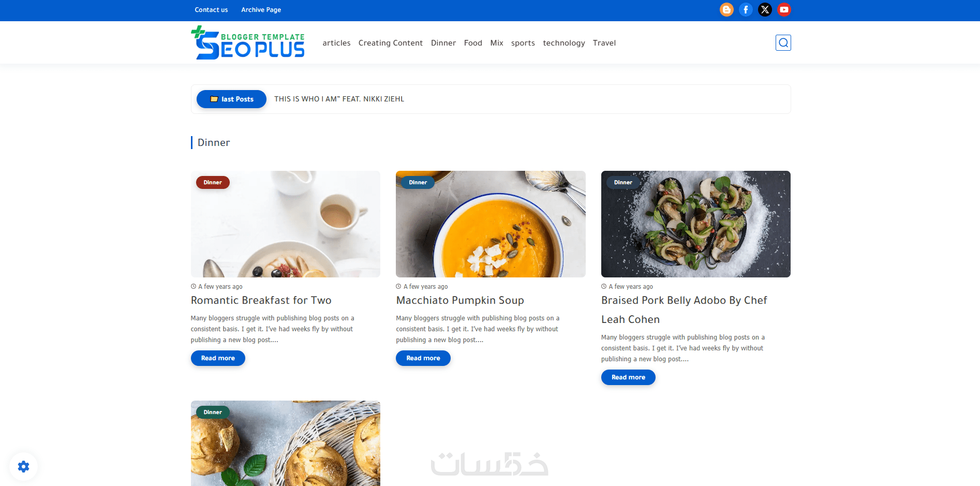Open the YouTube social icon
This screenshot has height=486, width=980.
point(784,10)
